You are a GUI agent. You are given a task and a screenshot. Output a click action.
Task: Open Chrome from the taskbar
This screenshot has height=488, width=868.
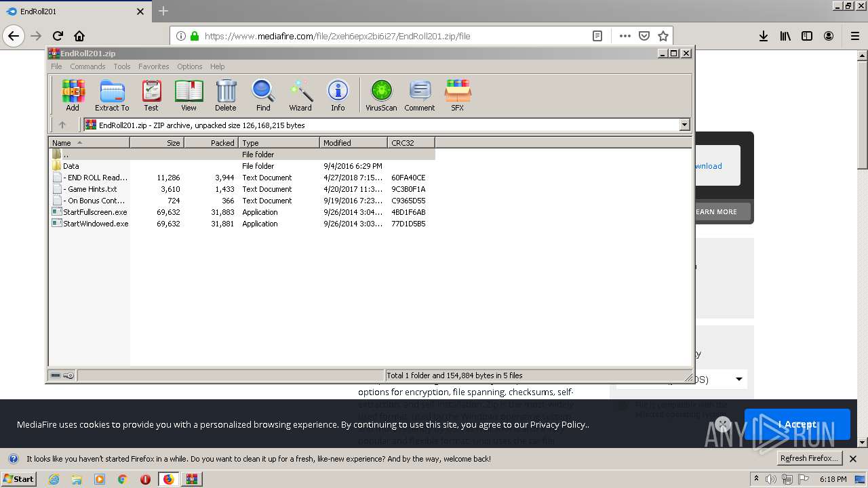pos(122,479)
